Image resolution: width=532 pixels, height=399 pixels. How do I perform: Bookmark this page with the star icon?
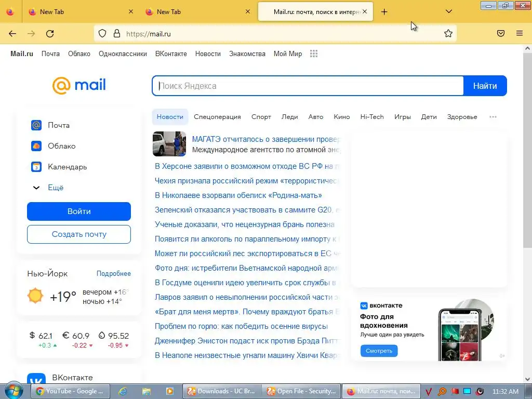(448, 33)
